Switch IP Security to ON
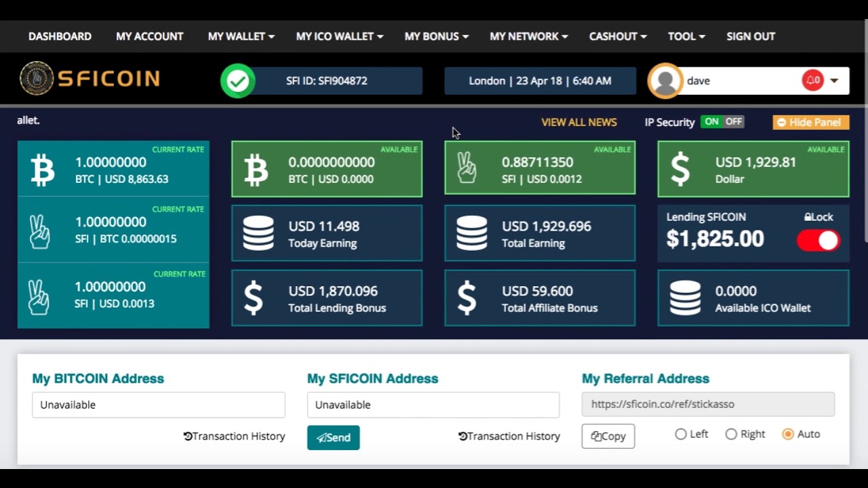 (x=711, y=121)
